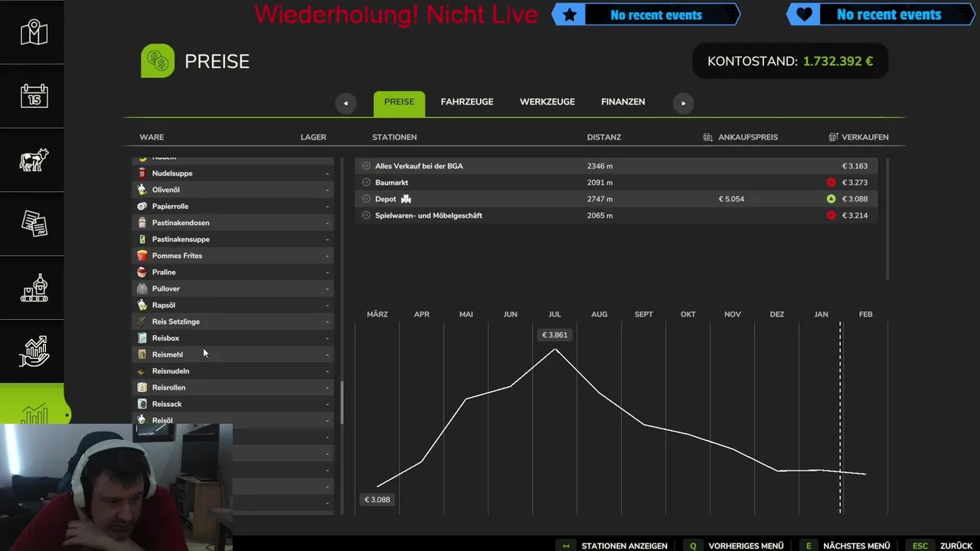Click the Depot station marker icon
Viewport: 980px width, 551px height.
coord(406,199)
